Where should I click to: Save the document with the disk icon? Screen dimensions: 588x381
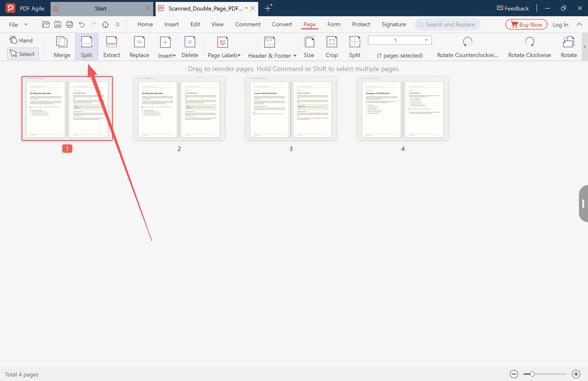(58, 25)
